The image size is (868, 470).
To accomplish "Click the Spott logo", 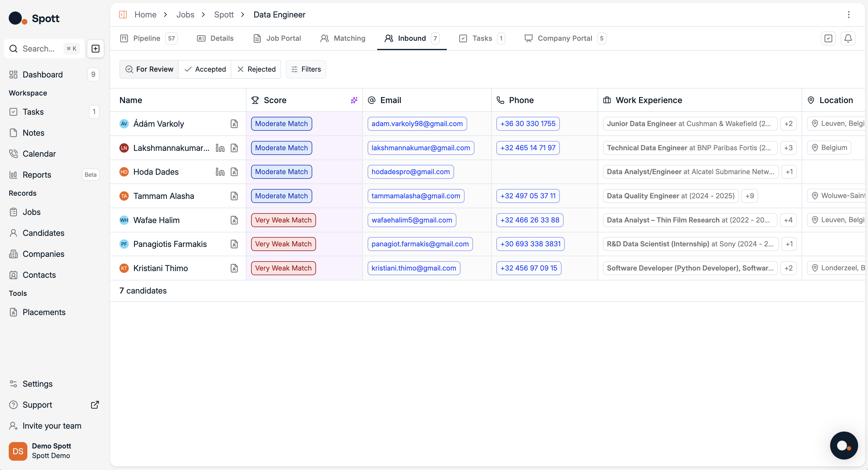I will click(x=34, y=18).
